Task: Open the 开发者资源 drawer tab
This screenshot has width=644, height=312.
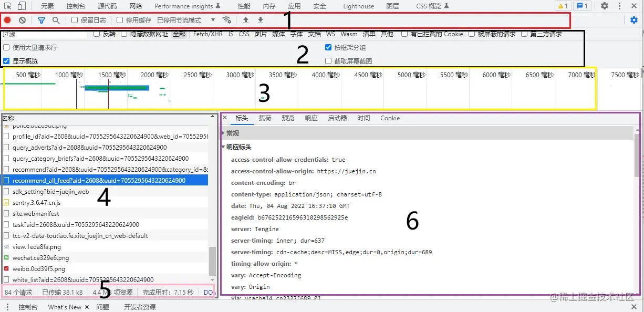Action: click(140, 307)
